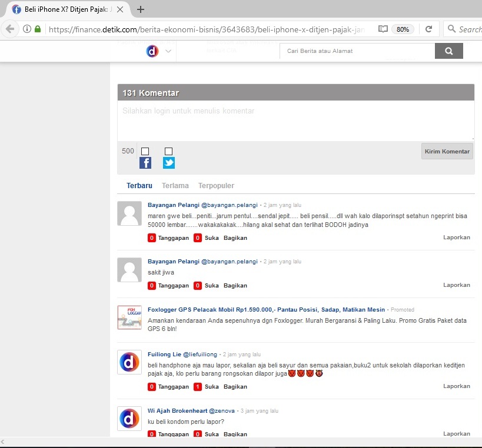The image size is (482, 448).
Task: Open reader view icon in address bar
Action: tap(383, 29)
